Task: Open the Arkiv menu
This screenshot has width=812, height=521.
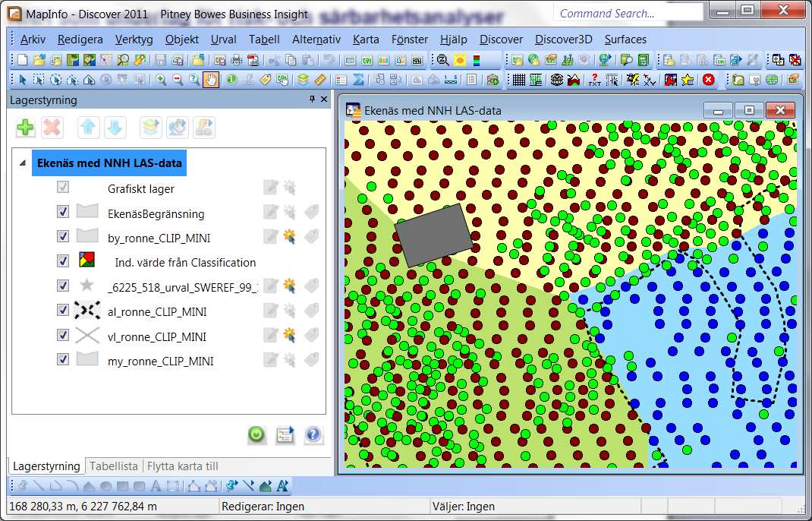Action: [x=33, y=39]
